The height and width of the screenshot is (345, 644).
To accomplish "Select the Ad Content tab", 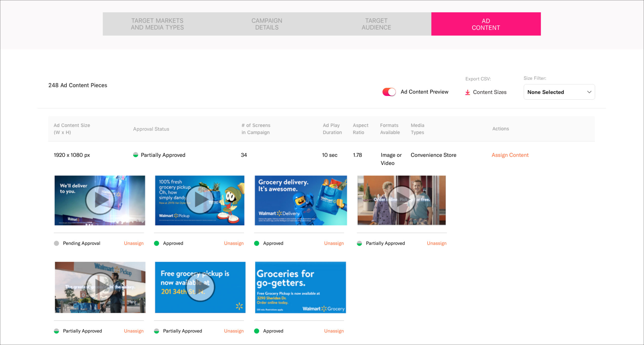I will (x=486, y=24).
